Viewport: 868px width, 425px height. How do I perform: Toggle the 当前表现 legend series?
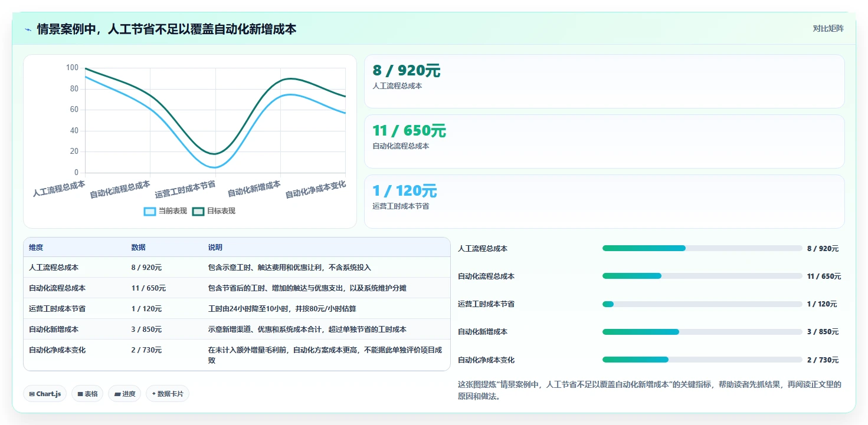[x=165, y=211]
